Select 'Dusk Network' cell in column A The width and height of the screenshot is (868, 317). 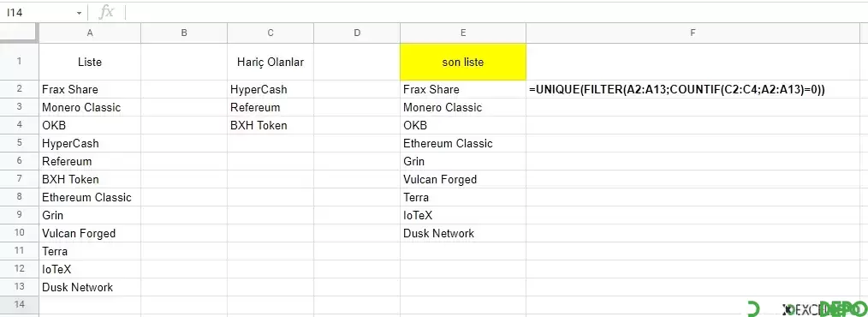90,287
